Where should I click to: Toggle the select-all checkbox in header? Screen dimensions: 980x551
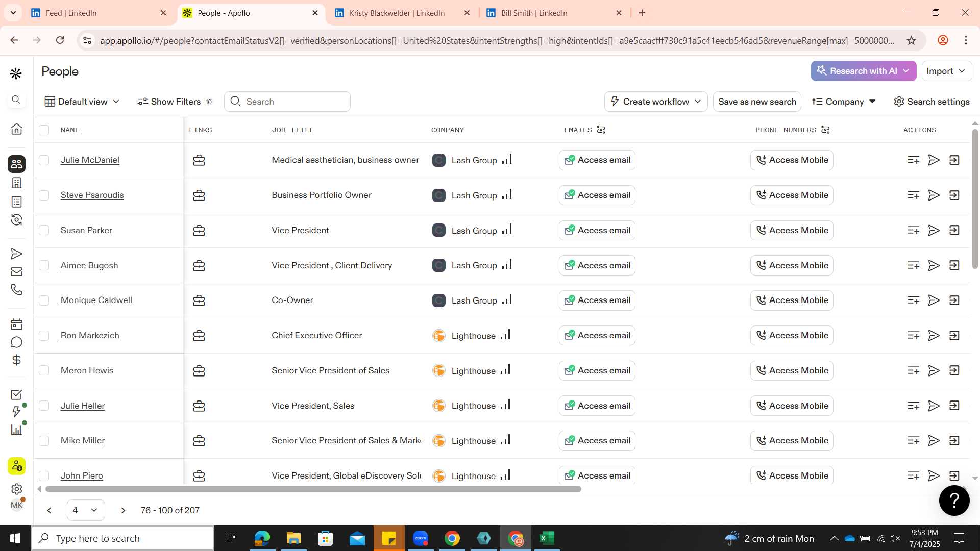pos(44,130)
